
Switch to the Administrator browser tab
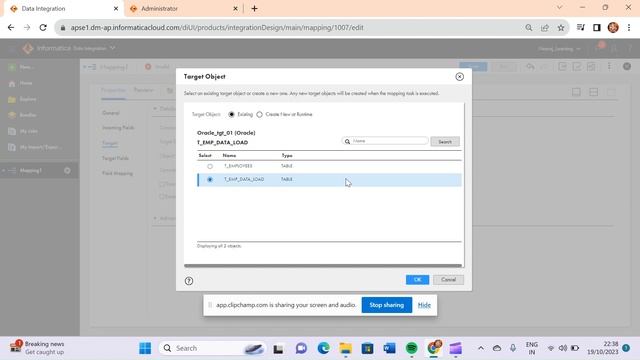tap(183, 9)
